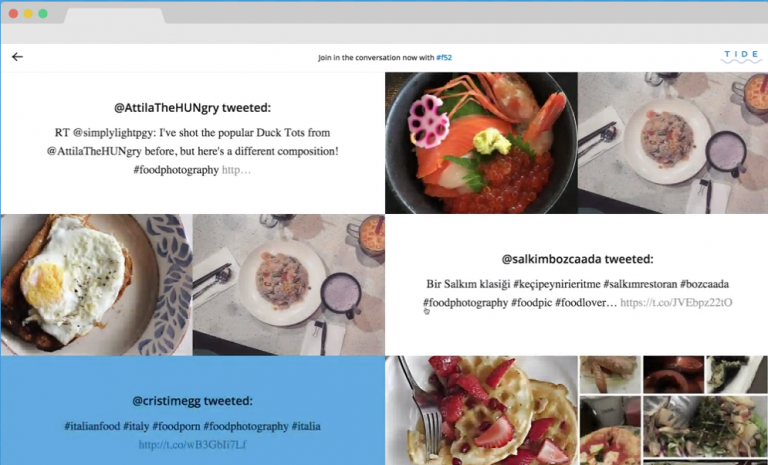
Task: Click the #f52 hashtag link
Action: 444,57
